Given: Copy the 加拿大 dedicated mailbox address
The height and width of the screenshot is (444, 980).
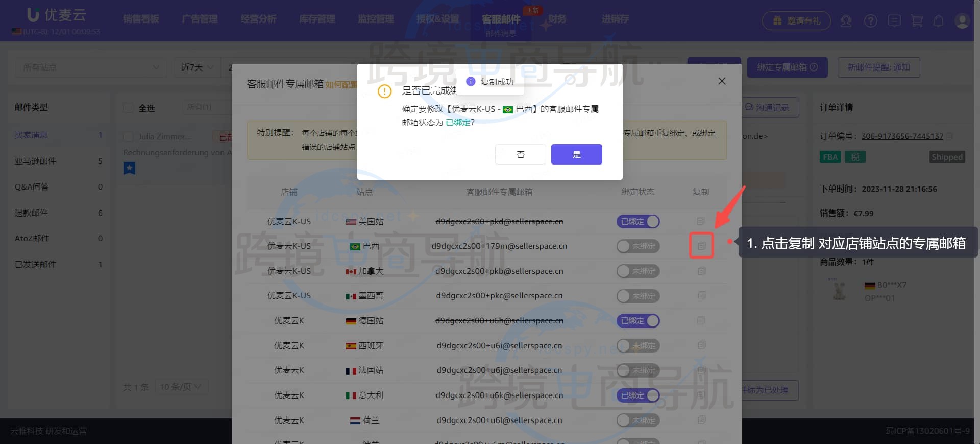Looking at the screenshot, I should click(701, 271).
